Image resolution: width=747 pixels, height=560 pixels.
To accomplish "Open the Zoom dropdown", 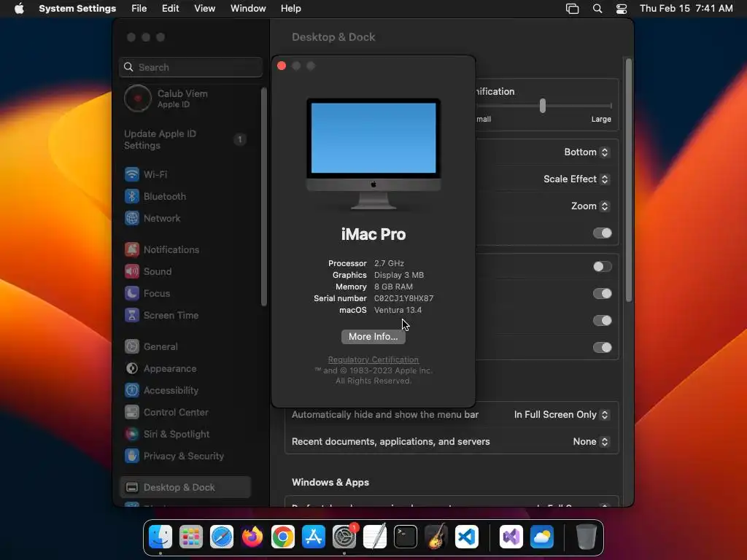I will (589, 206).
